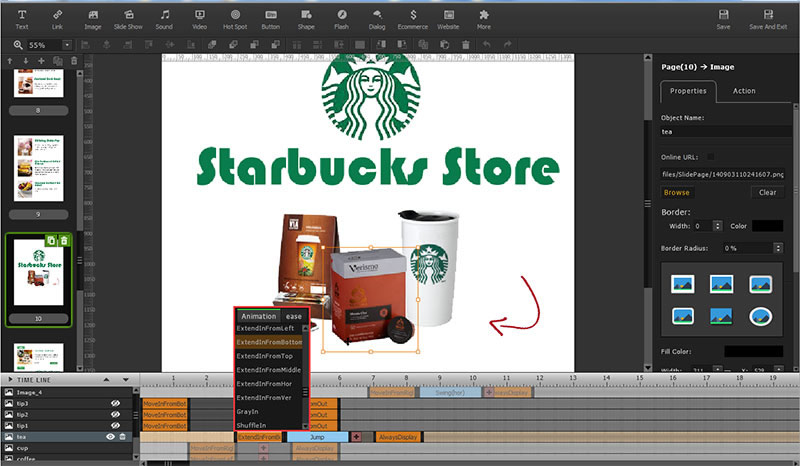Delete the tea layer with trash icon
Screen dimensions: 800x466
122,436
